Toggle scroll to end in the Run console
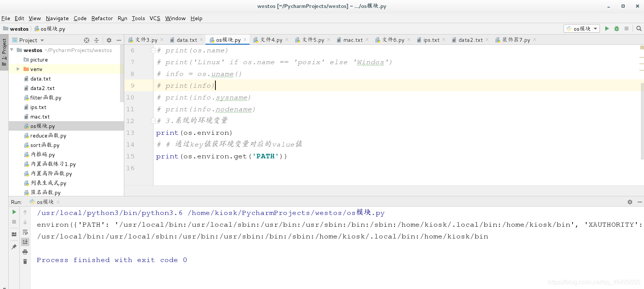Image resolution: width=644 pixels, height=289 pixels. (25, 242)
